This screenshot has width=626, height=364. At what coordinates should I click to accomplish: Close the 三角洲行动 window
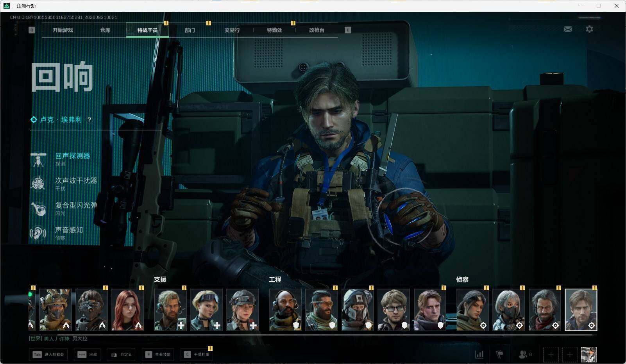(x=617, y=6)
